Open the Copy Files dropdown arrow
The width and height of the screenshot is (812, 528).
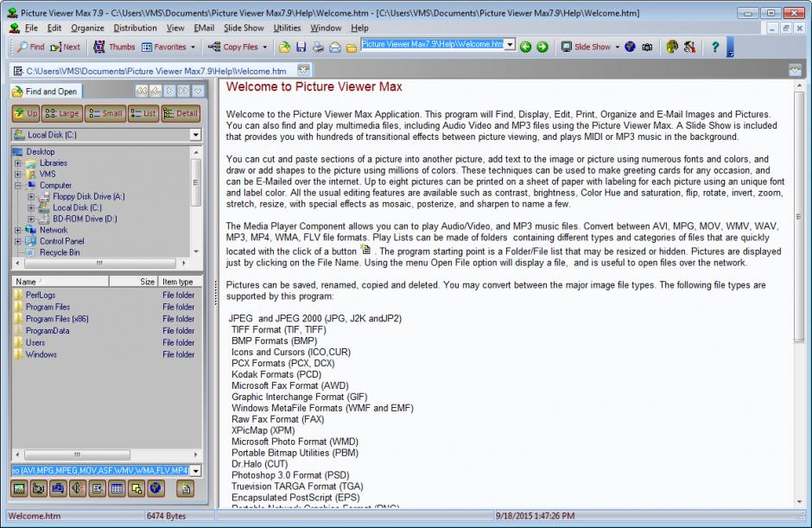pyautogui.click(x=264, y=48)
